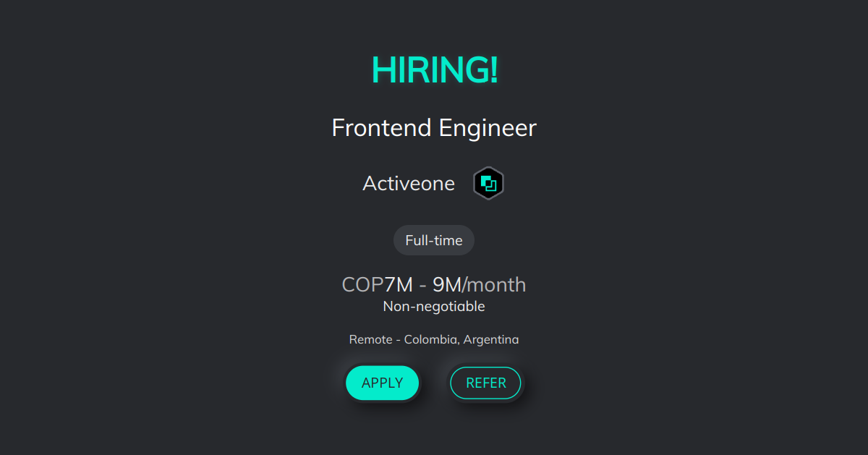868x455 pixels.
Task: Open the Activeone company name link
Action: point(408,182)
